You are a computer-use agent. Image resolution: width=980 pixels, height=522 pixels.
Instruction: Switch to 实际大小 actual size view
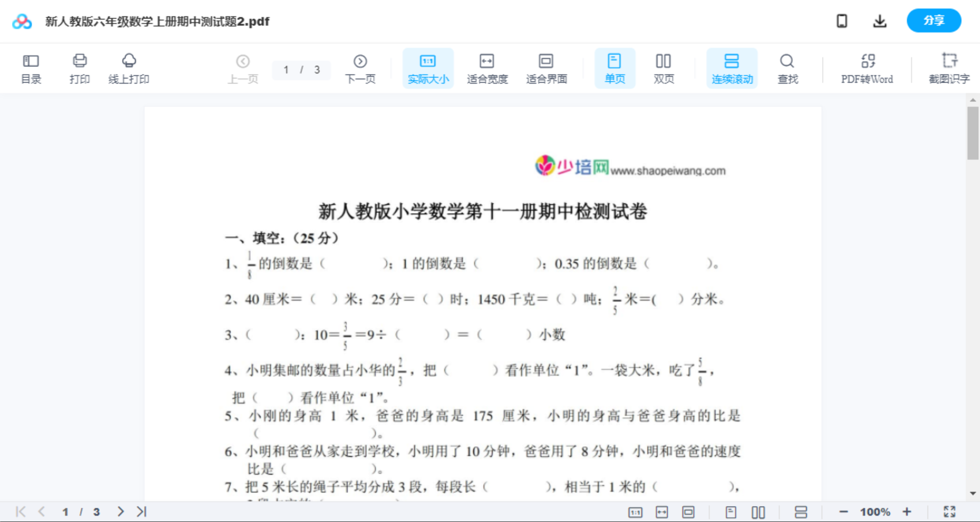click(427, 67)
